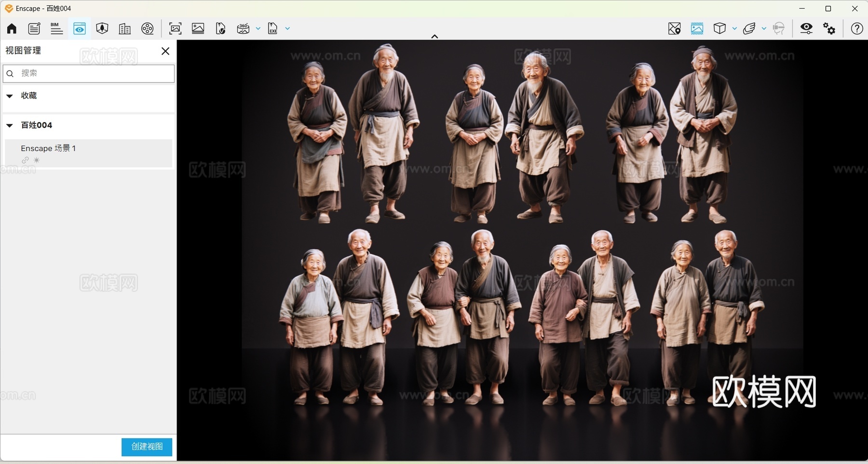Select the cube projection mode icon
This screenshot has width=868, height=464.
click(719, 28)
